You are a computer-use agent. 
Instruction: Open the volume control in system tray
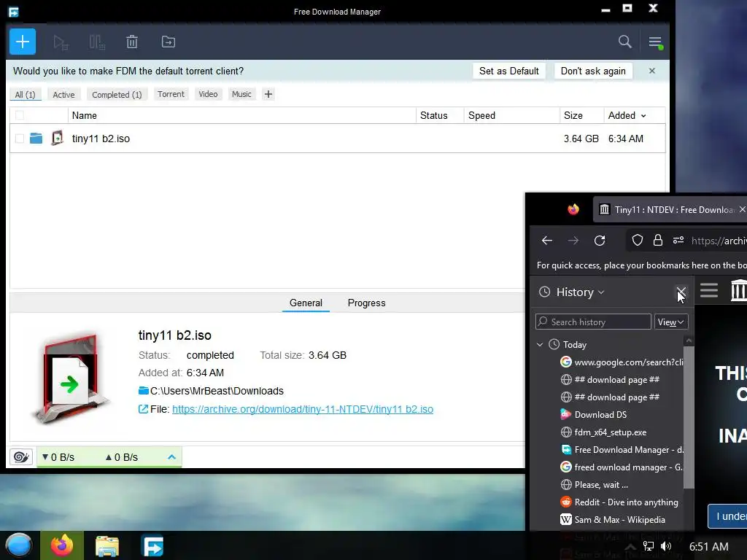point(666,546)
